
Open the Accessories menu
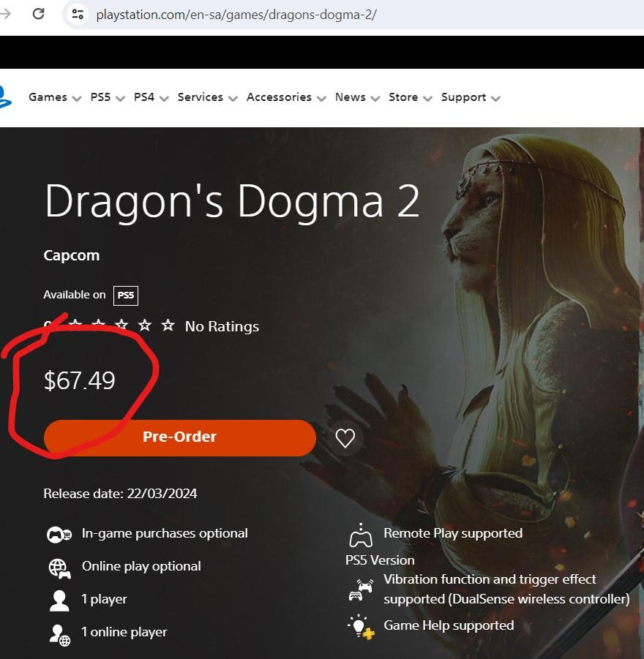click(x=279, y=97)
